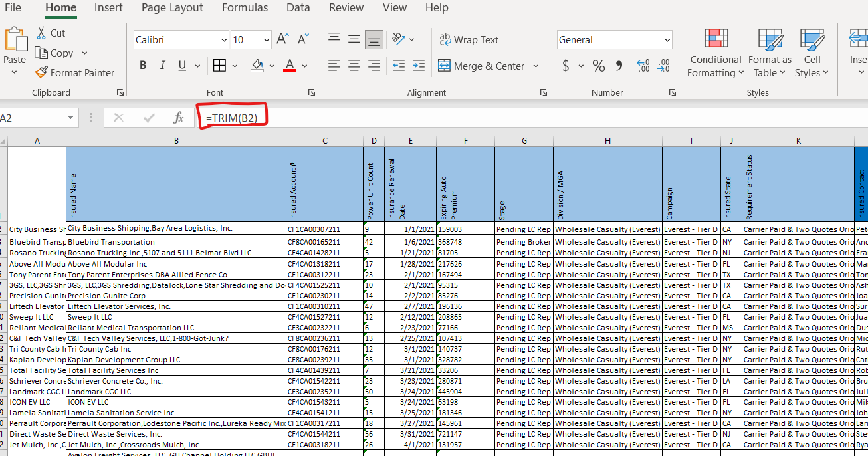The width and height of the screenshot is (868, 456).
Task: Apply red font color with the A icon
Action: [x=290, y=66]
